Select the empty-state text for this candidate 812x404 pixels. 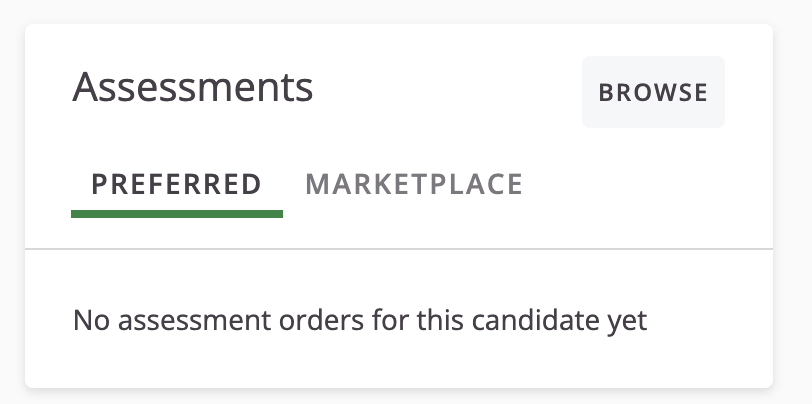(x=360, y=321)
